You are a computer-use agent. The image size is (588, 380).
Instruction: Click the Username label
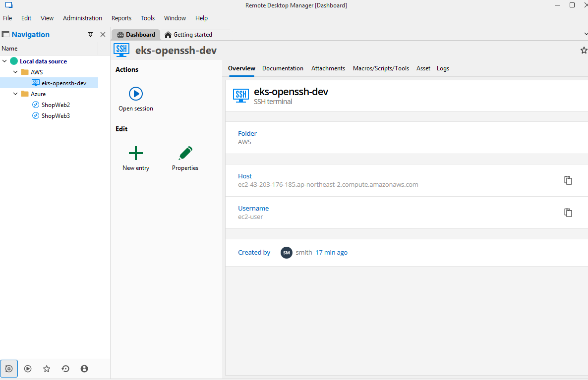pos(253,209)
